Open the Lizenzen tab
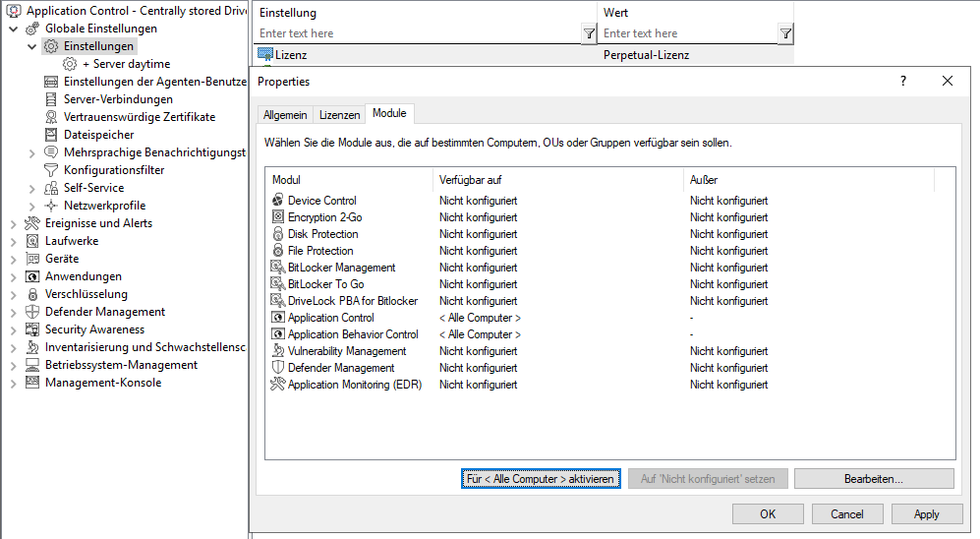980x539 pixels. coord(339,115)
